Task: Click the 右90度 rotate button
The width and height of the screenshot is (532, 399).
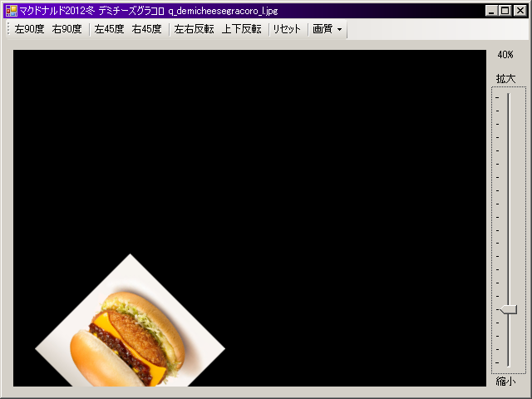Action: tap(66, 29)
